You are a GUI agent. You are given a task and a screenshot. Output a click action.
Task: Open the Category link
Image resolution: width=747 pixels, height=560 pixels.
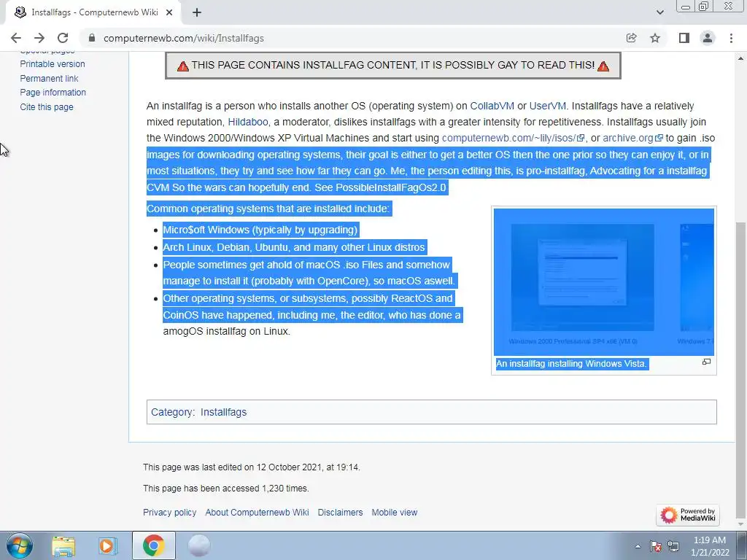tap(172, 413)
